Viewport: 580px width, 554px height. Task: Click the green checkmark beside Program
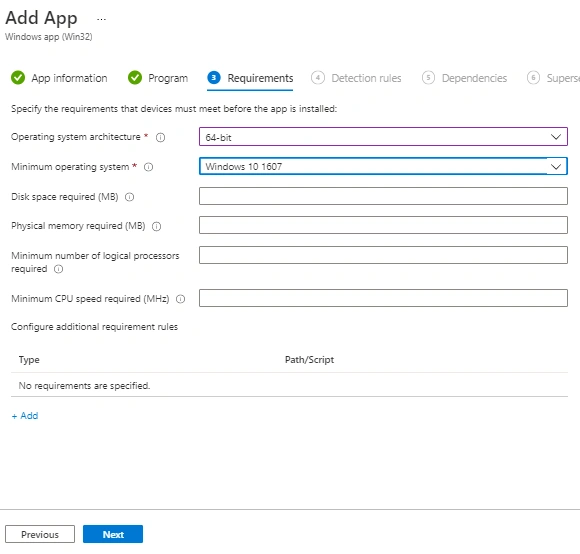[x=135, y=78]
